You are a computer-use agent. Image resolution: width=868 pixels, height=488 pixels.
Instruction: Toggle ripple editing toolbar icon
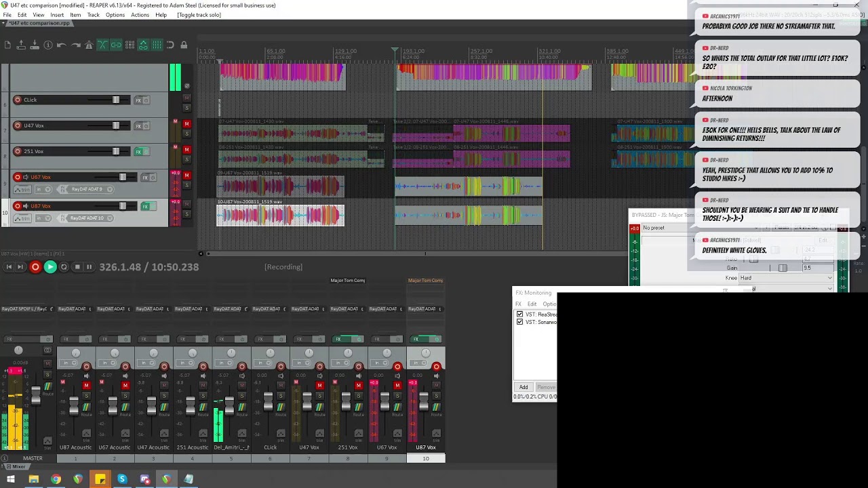130,45
